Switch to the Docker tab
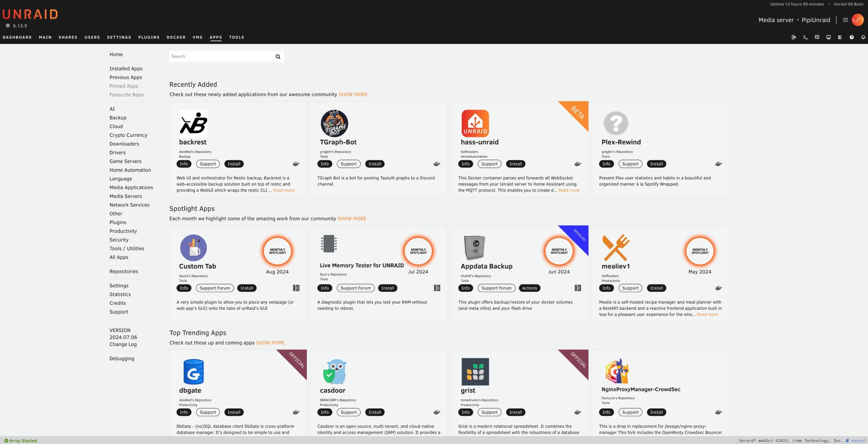 (x=176, y=37)
